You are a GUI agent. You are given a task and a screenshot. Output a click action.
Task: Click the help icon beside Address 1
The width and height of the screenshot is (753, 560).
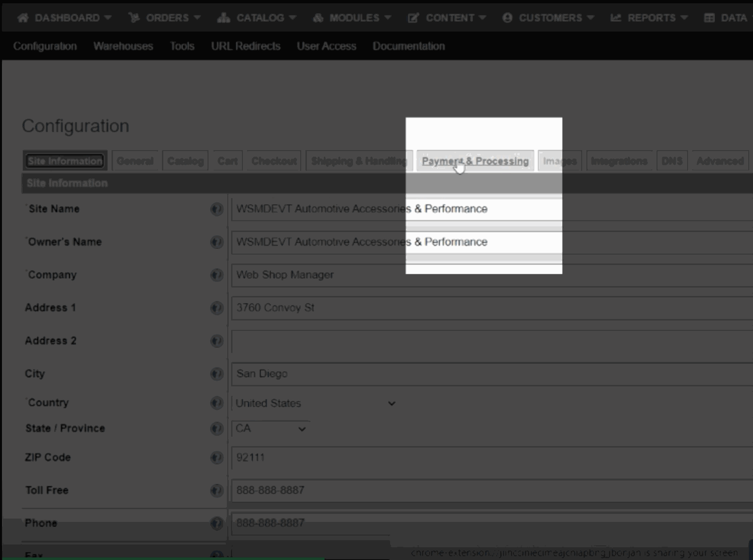(216, 308)
